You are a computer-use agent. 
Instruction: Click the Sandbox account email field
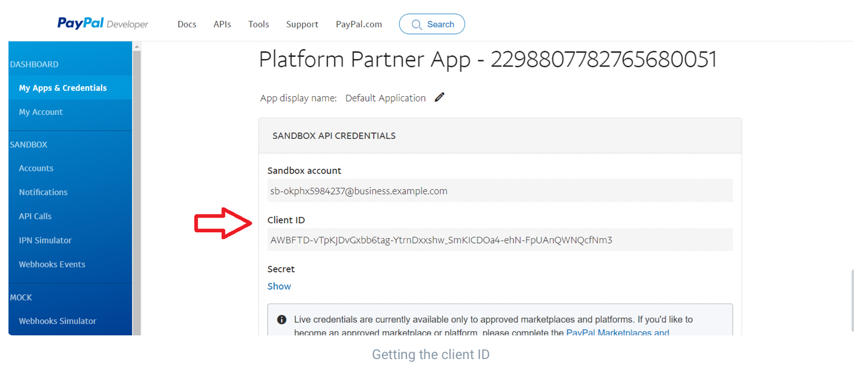[x=499, y=191]
